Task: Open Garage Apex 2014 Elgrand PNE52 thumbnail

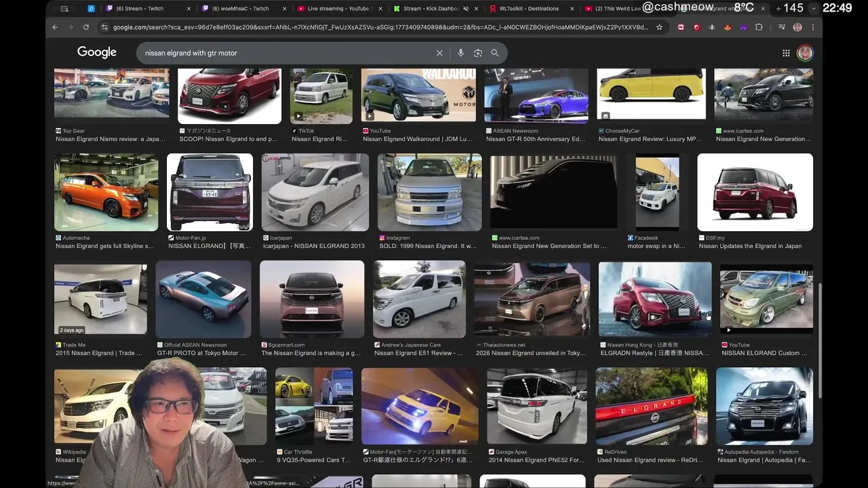Action: 537,406
